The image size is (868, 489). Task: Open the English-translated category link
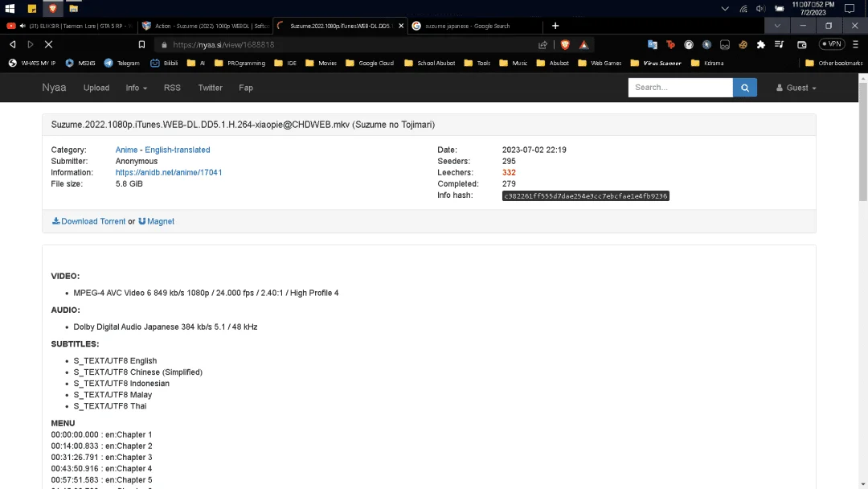[177, 150]
